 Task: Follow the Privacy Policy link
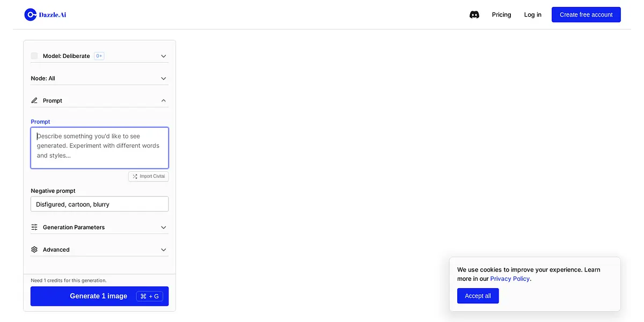coord(510,279)
